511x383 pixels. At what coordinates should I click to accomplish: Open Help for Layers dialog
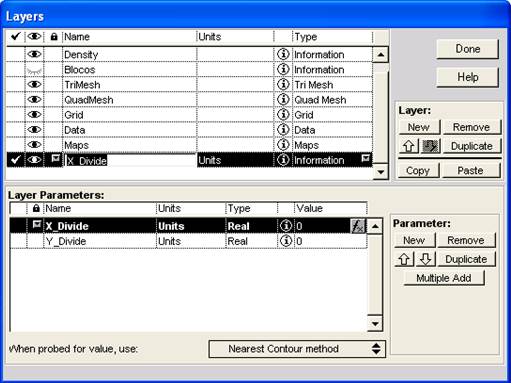467,77
